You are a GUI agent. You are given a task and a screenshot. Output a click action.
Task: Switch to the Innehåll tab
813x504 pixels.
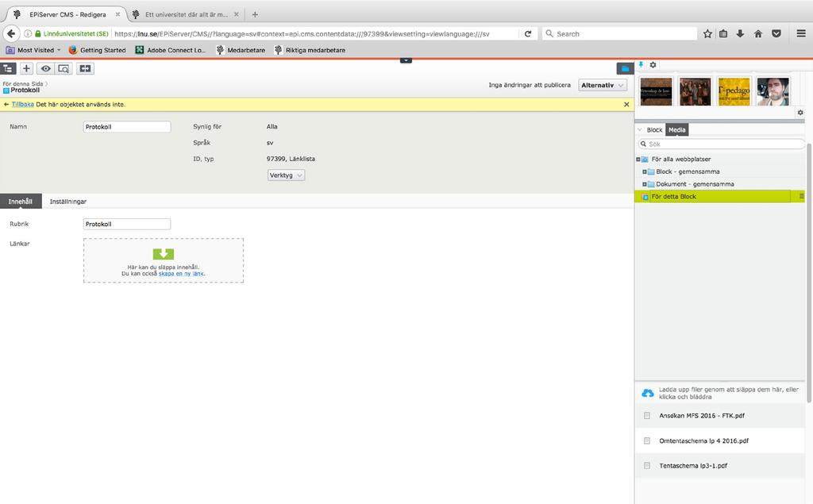[x=20, y=201]
